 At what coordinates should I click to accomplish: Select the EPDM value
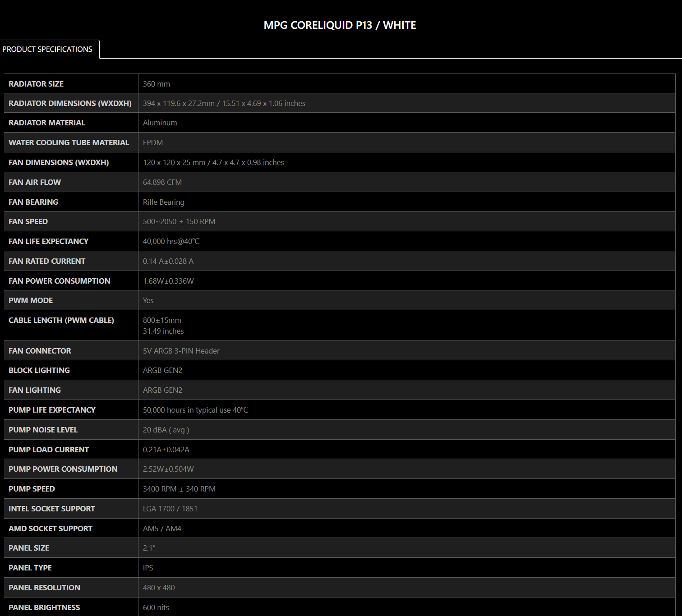[x=153, y=143]
